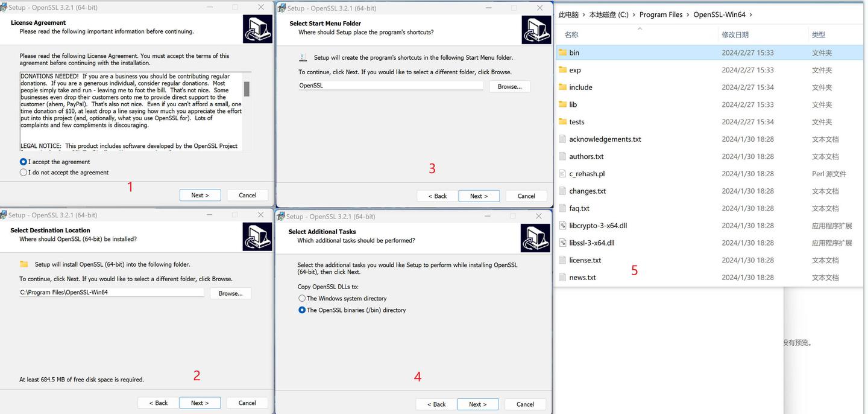Sort Explorer files by 类型 column header
868x414 pixels.
[819, 35]
